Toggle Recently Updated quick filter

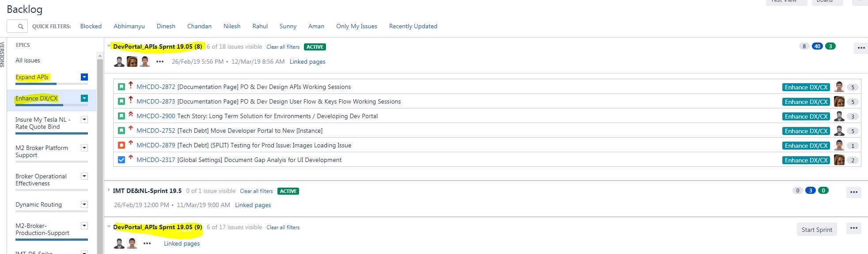[x=413, y=27]
